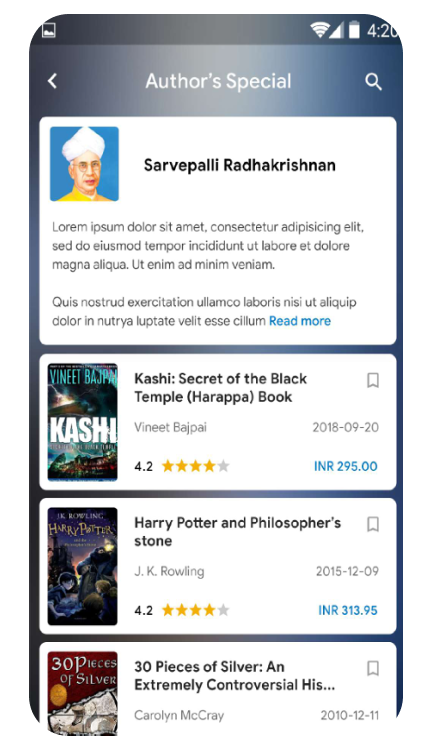The width and height of the screenshot is (431, 750).
Task: Open the 30 Pieces of Silver cover
Action: 83,693
